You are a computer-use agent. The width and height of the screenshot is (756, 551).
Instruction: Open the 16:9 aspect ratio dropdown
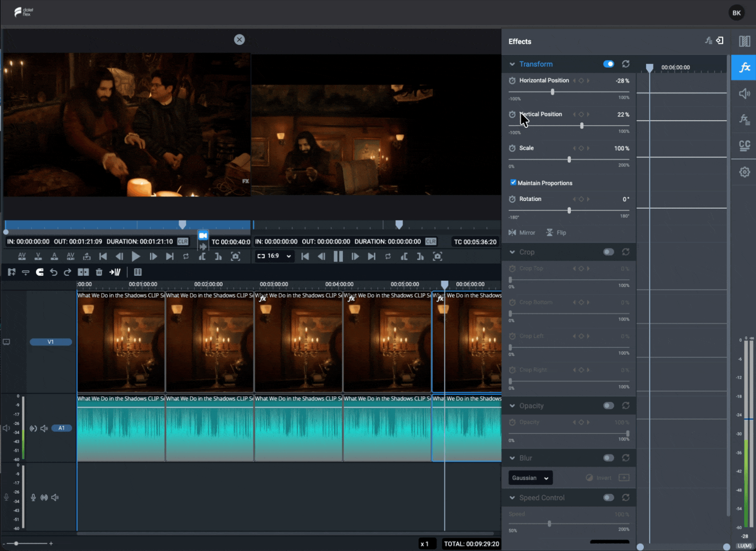(x=274, y=256)
